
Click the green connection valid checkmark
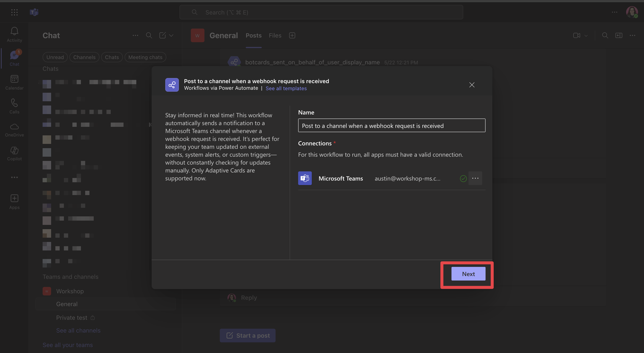[463, 178]
